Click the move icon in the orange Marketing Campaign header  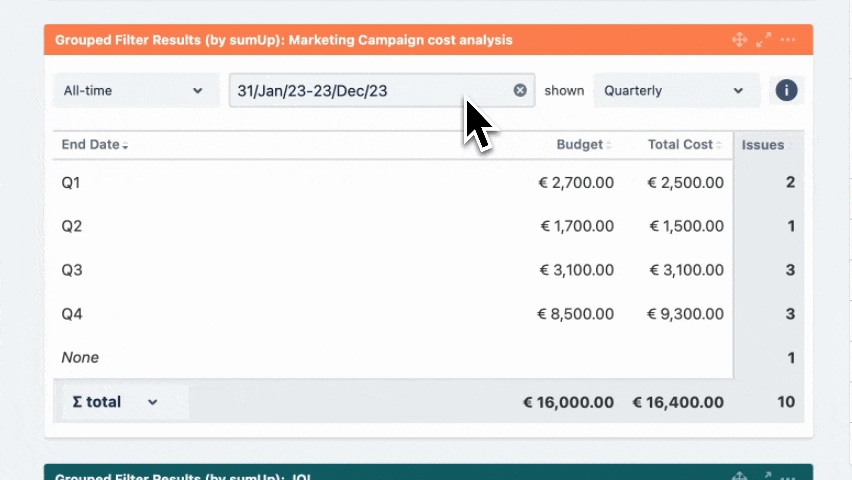click(x=740, y=40)
